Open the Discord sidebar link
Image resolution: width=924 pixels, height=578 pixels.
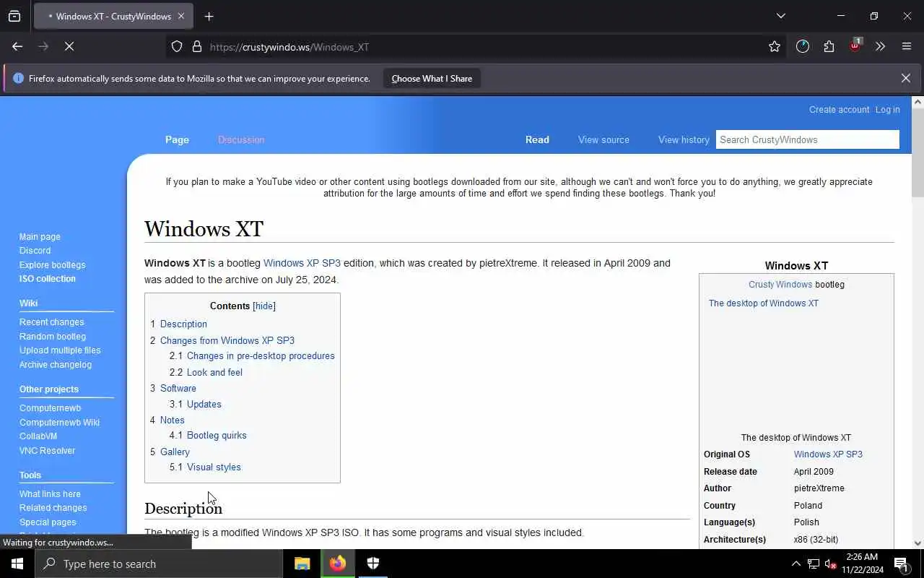coord(35,251)
